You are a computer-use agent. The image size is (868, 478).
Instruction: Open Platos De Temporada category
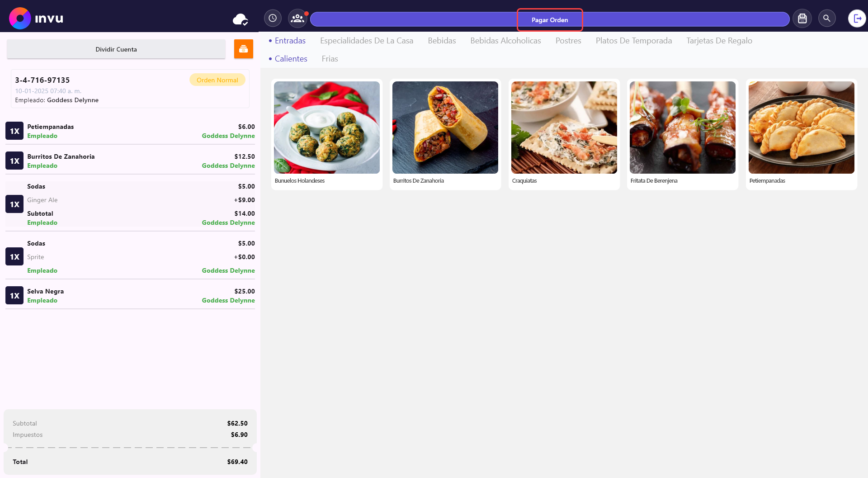[634, 41]
